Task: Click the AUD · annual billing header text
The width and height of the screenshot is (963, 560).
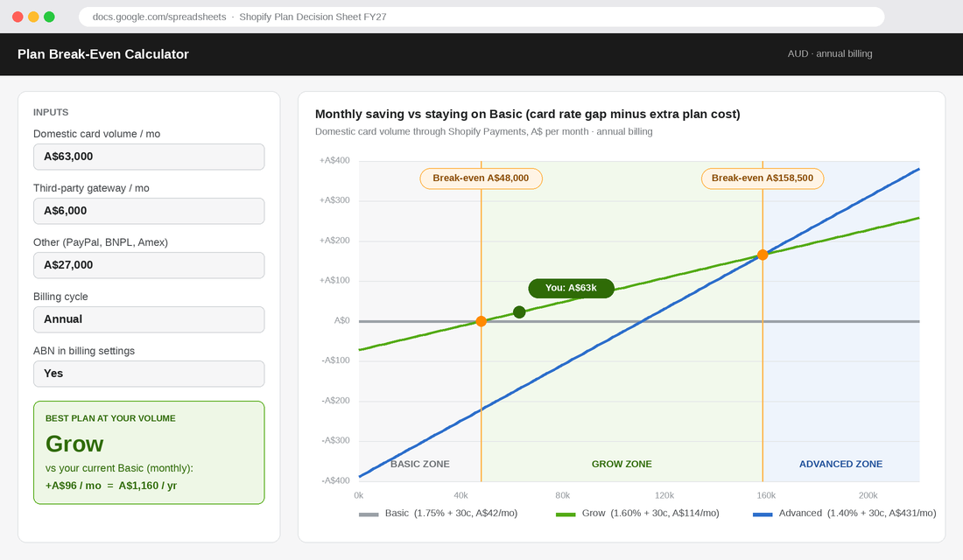Action: [830, 54]
